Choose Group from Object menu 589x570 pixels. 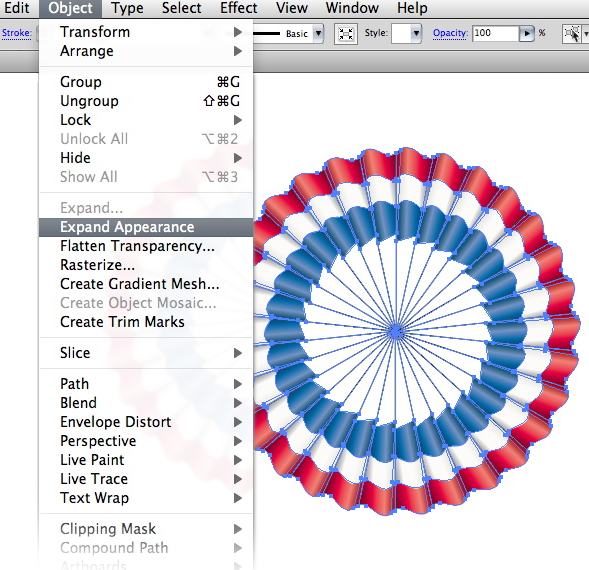point(146,82)
